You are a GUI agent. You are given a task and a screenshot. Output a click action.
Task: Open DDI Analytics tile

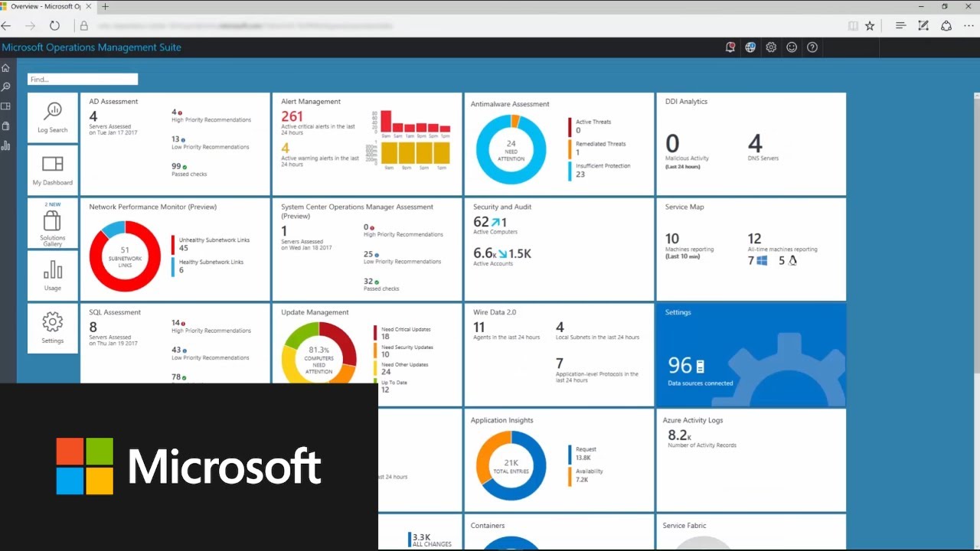click(x=751, y=144)
